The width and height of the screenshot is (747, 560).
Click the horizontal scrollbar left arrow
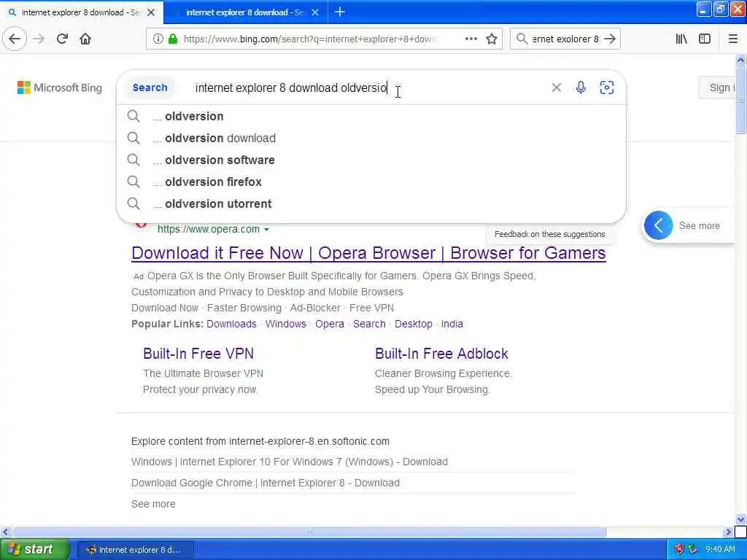coord(5,532)
